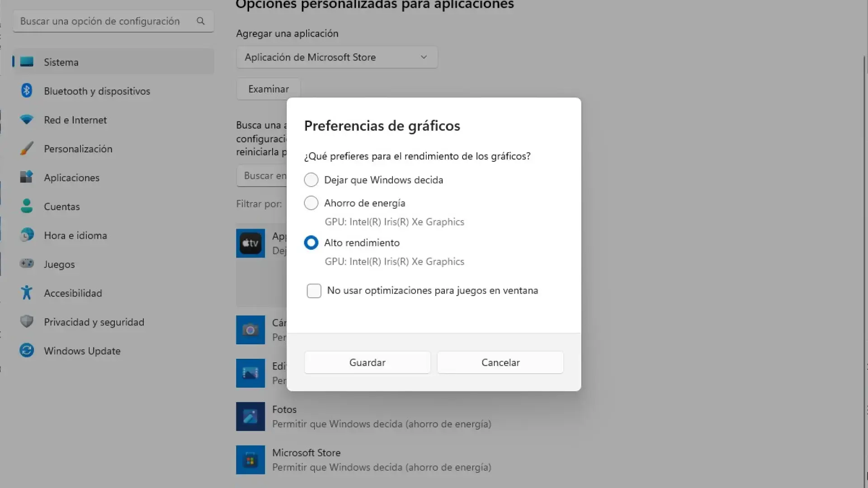This screenshot has width=868, height=488.
Task: Enable No usar optimizaciones para juegos en ventana
Action: [314, 291]
